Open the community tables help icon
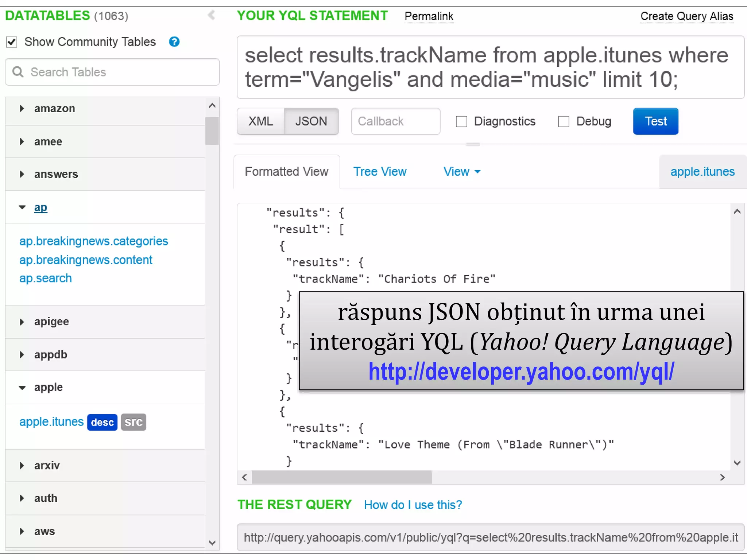747x560 pixels. 174,42
